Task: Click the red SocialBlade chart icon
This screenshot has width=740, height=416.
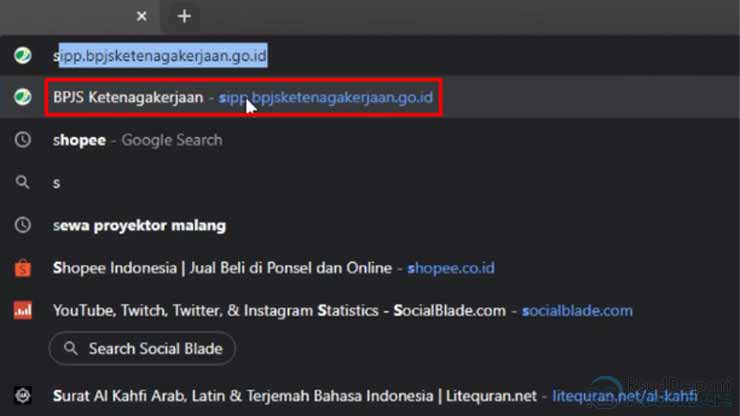Action: [22, 311]
